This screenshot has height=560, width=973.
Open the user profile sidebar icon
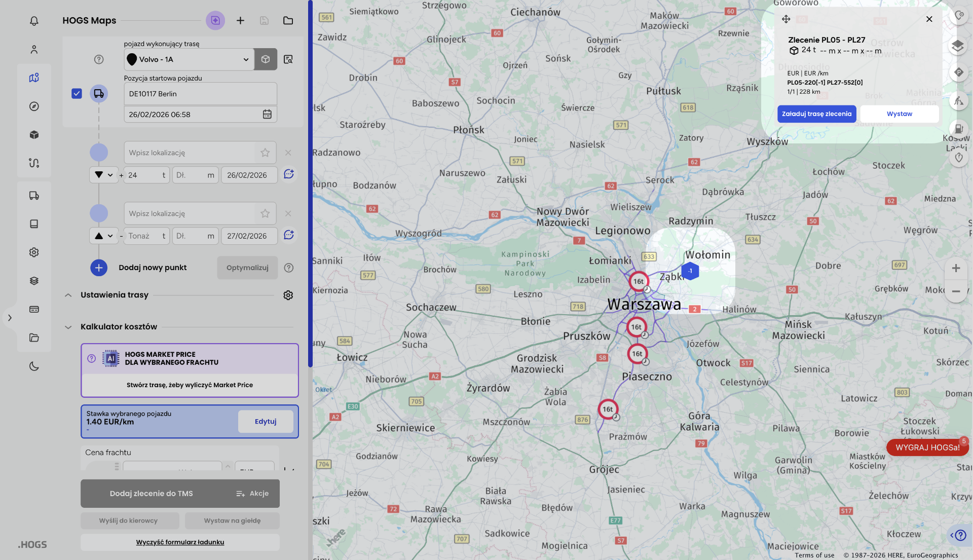tap(34, 49)
